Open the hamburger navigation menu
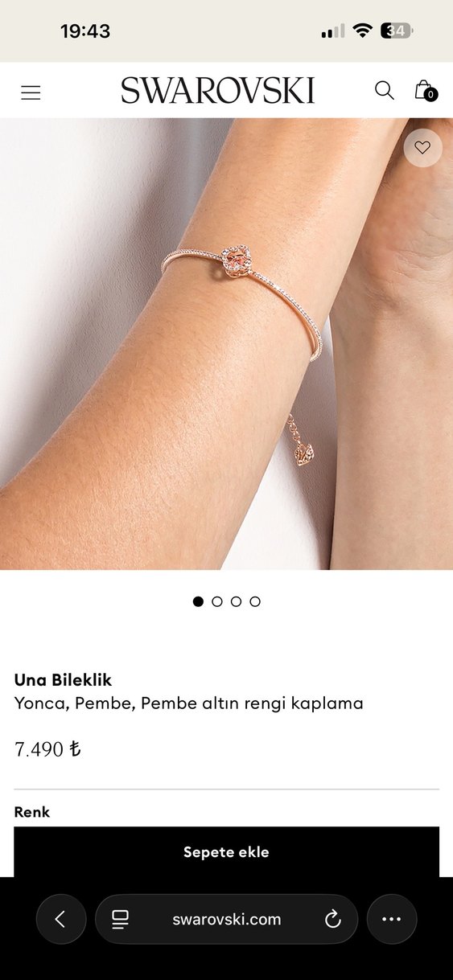The image size is (453, 980). click(31, 92)
